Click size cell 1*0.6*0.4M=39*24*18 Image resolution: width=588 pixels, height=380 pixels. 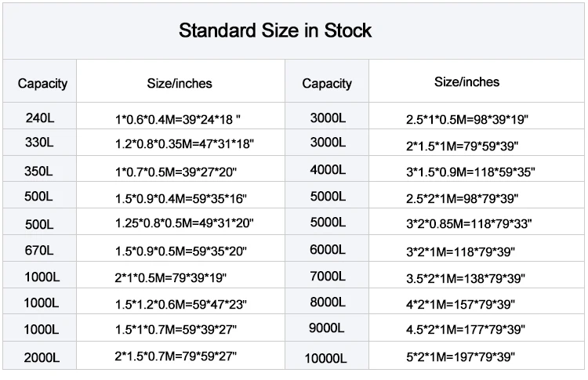(x=177, y=120)
